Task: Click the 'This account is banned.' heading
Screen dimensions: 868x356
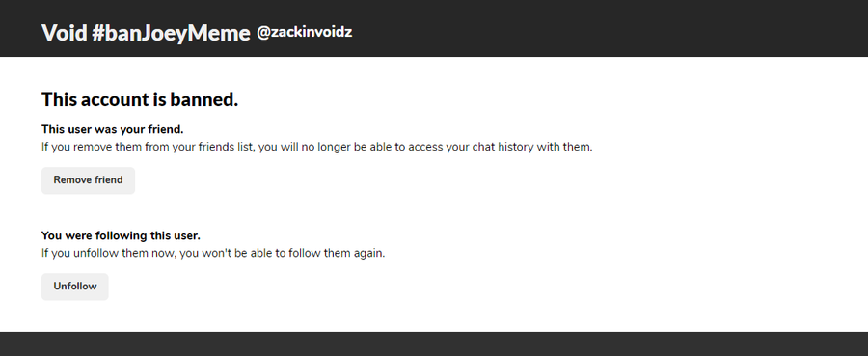Action: 140,99
